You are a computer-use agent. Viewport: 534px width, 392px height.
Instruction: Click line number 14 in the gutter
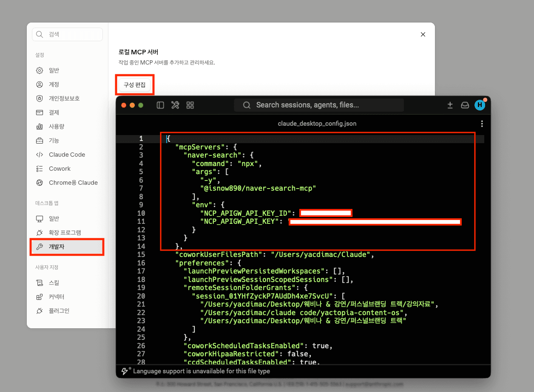[141, 246]
